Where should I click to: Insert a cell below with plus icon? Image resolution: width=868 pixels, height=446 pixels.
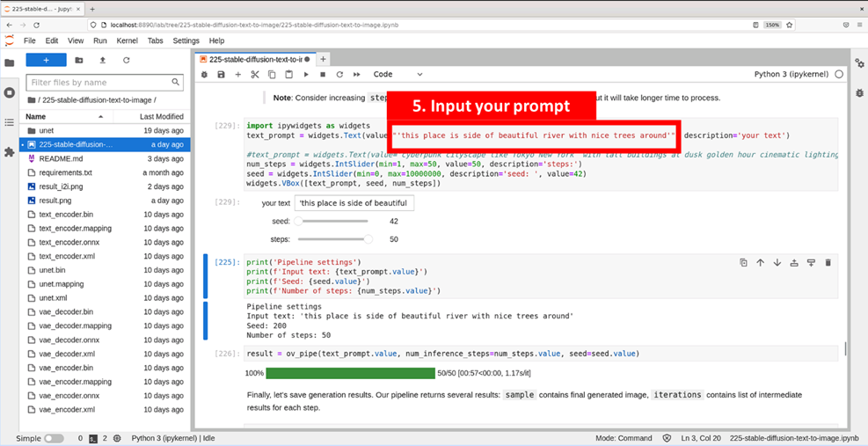click(238, 74)
